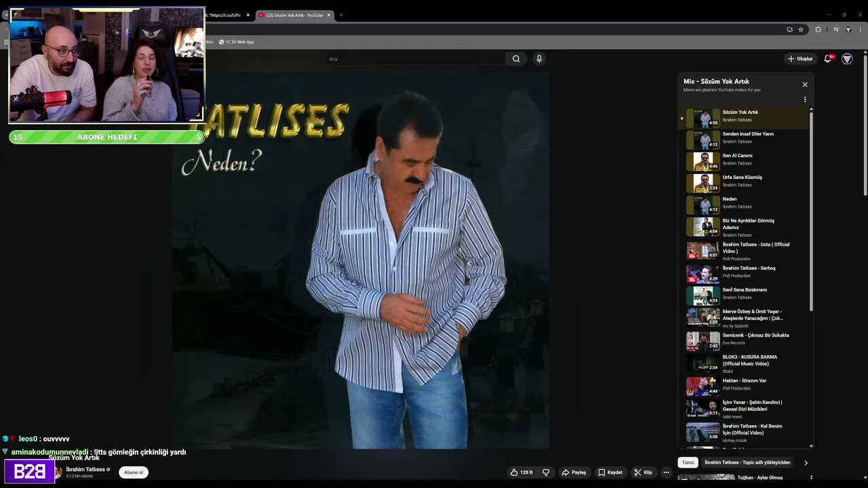Click the video player album art
The width and height of the screenshot is (868, 488).
(x=360, y=260)
